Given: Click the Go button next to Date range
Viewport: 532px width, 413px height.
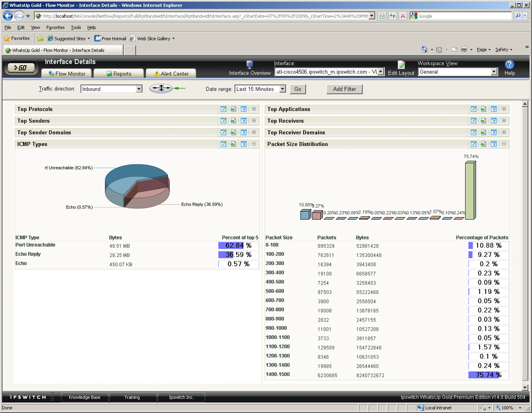Looking at the screenshot, I should click(298, 89).
